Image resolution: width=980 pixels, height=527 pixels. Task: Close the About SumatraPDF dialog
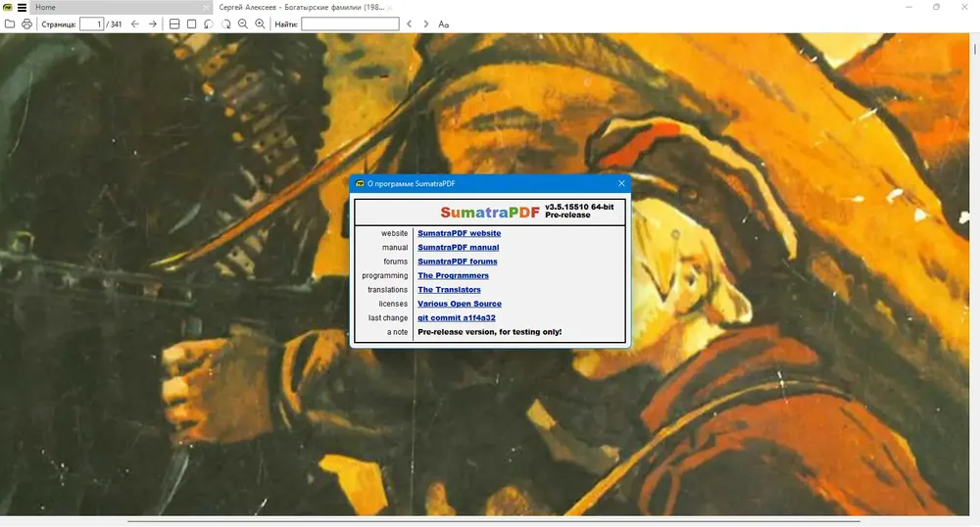[621, 183]
